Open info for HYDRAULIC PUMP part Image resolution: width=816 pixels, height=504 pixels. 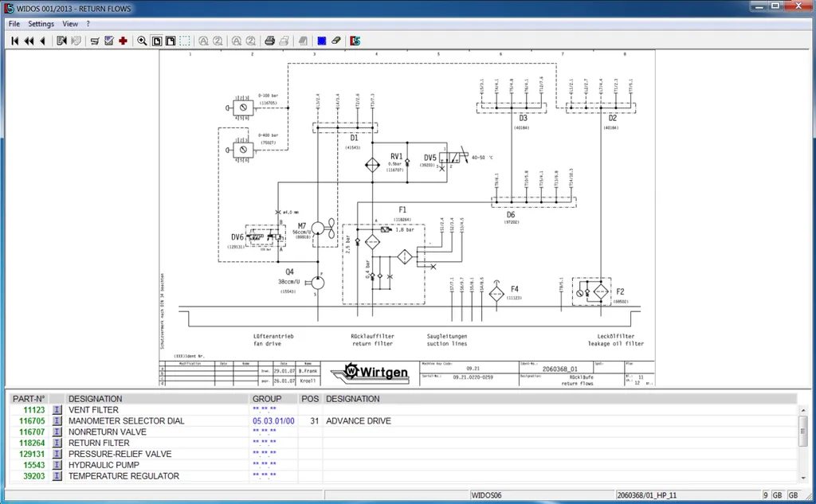[x=57, y=465]
